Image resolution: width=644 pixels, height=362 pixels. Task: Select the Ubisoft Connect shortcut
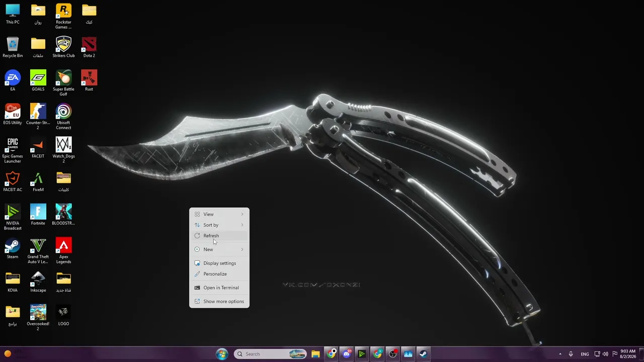(x=63, y=117)
